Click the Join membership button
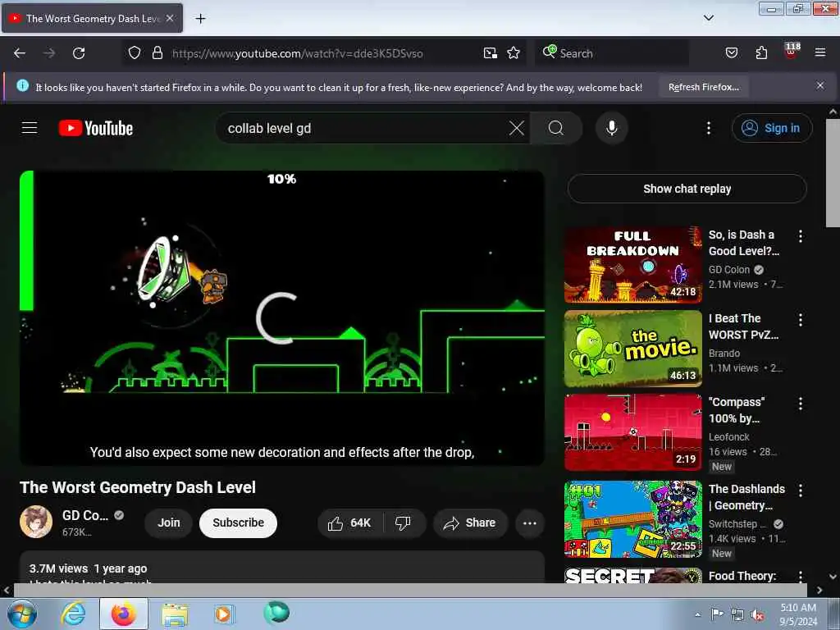This screenshot has height=630, width=840. (169, 523)
